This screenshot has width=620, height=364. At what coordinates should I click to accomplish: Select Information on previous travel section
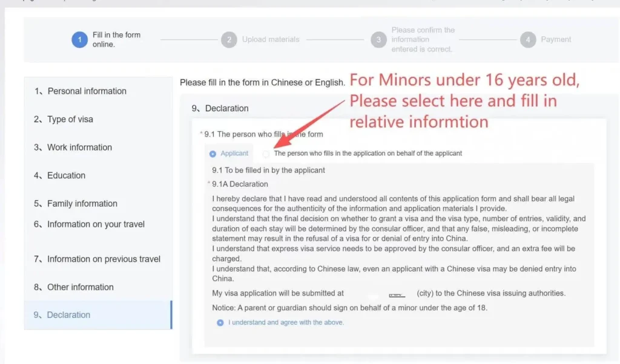tap(104, 259)
